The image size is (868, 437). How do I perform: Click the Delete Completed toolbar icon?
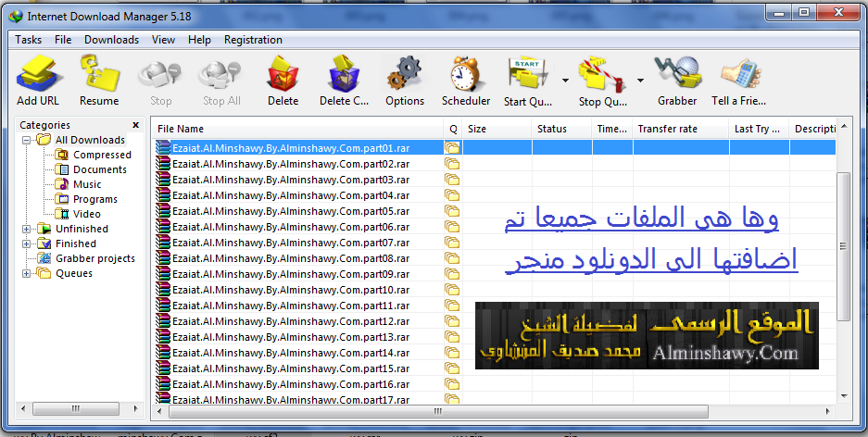(344, 72)
